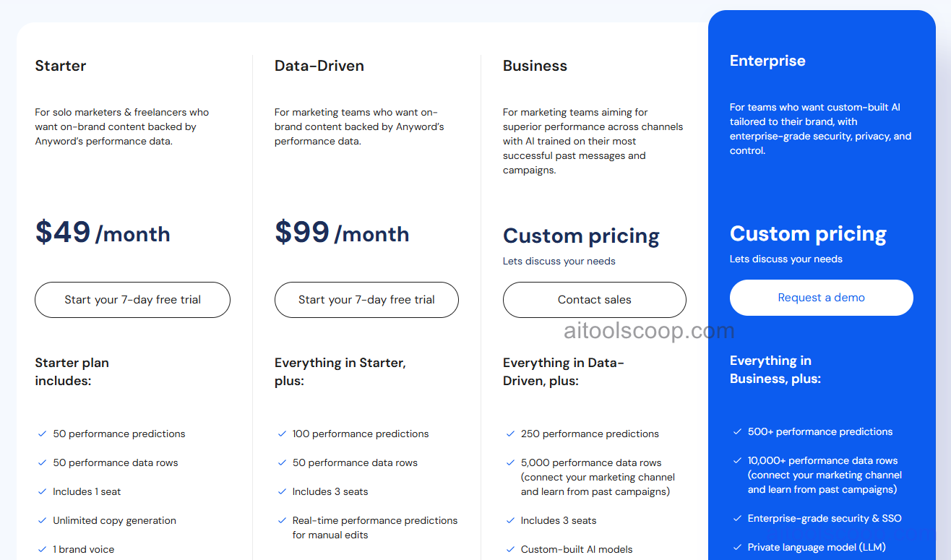951x560 pixels.
Task: Click the checkmark beside 50 performance predictions
Action: click(42, 434)
